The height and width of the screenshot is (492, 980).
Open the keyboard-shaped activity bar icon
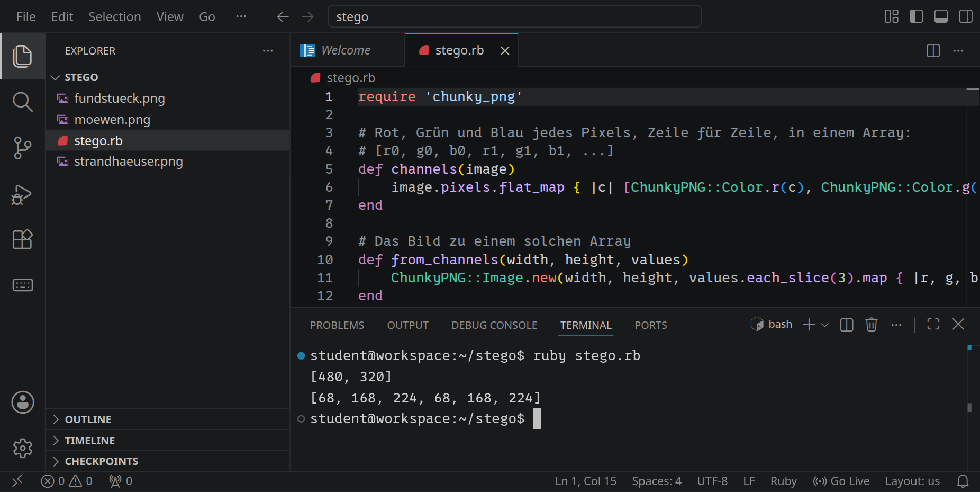point(22,285)
